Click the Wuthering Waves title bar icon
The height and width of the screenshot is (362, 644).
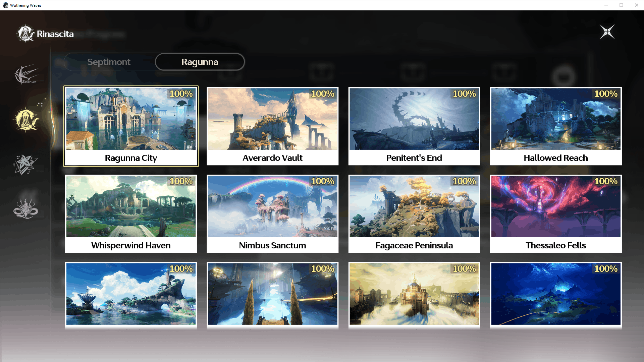pos(5,5)
